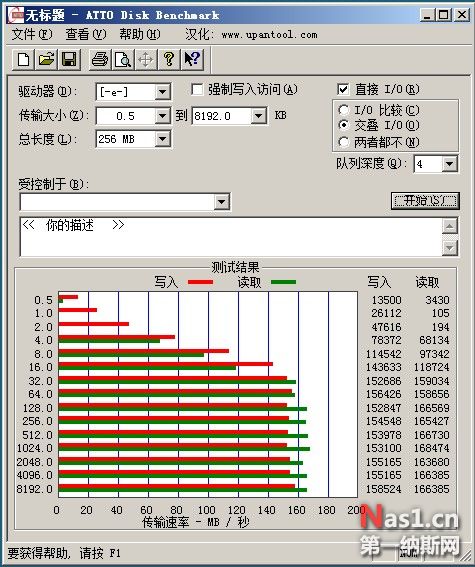The width and height of the screenshot is (475, 567).
Task: Enable the 强制写入访问 checkbox
Action: pyautogui.click(x=197, y=89)
